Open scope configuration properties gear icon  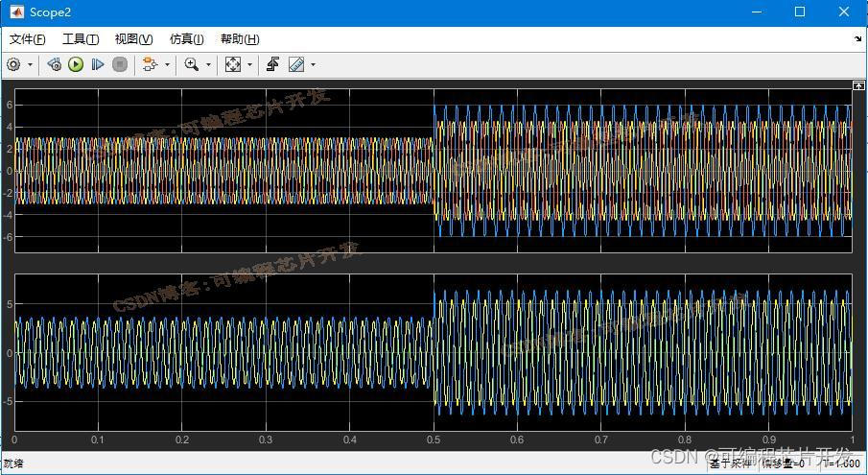[x=13, y=64]
